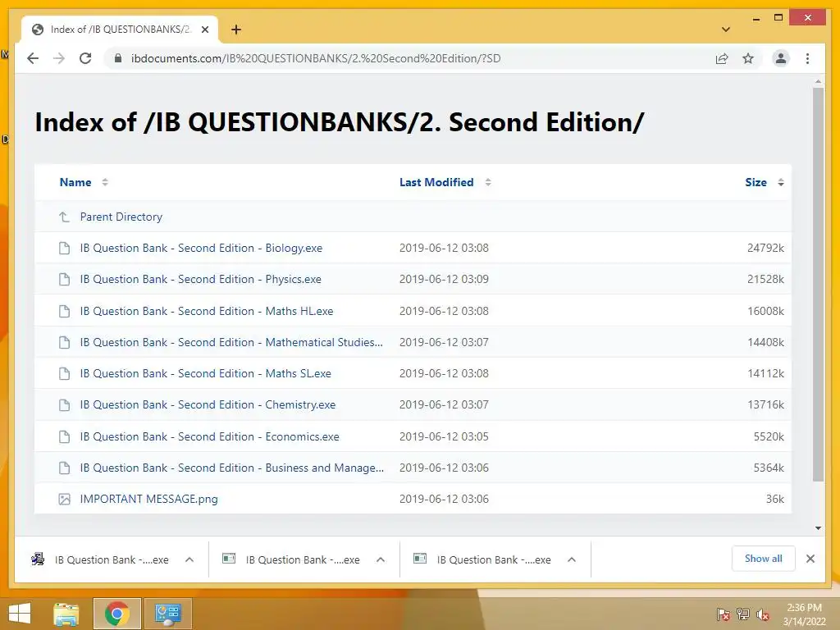The image size is (840, 630).
Task: Open the third downloaded IB Question Bank exe
Action: (482, 559)
